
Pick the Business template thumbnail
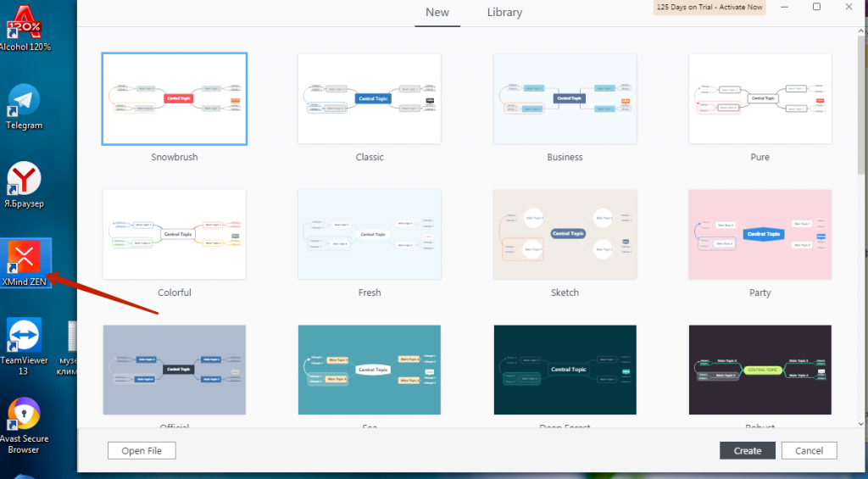click(x=565, y=99)
